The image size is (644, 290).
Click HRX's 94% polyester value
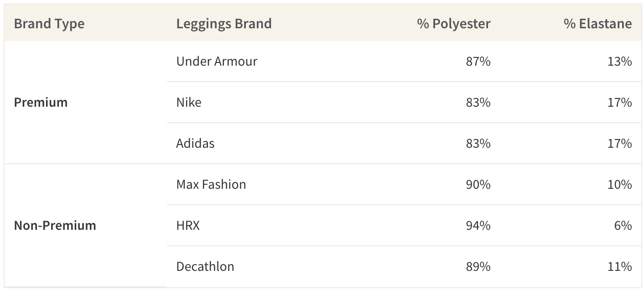tap(478, 225)
